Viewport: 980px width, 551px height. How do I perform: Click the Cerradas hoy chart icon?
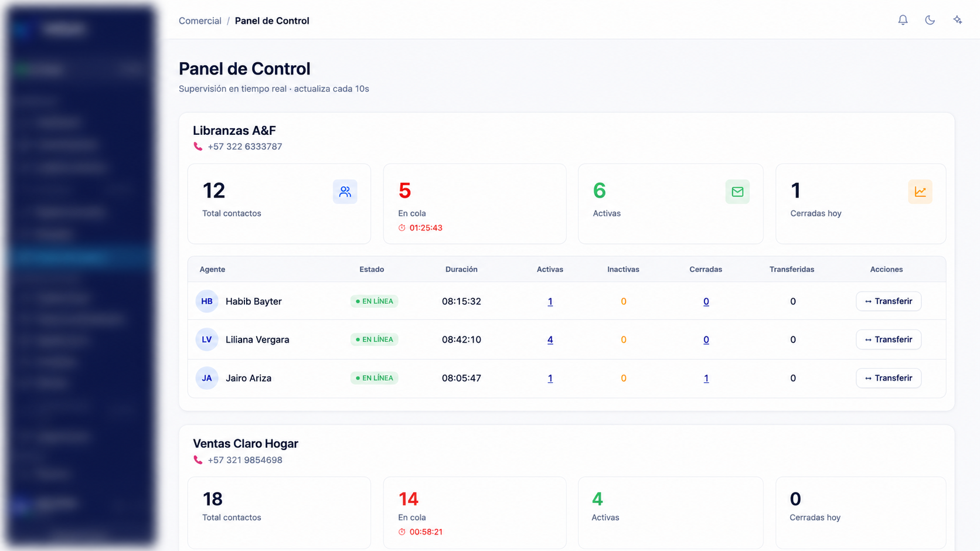920,192
